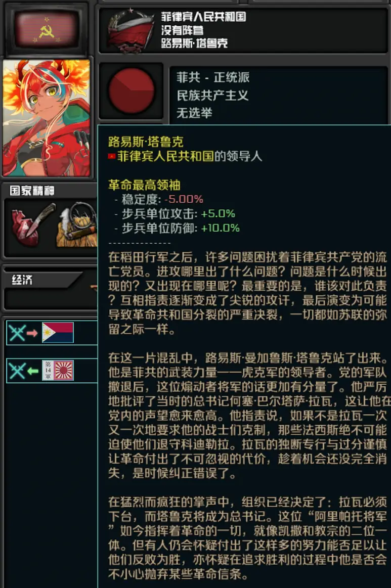The image size is (391, 588).
Task: Open the 经济 economy section
Action: (23, 280)
